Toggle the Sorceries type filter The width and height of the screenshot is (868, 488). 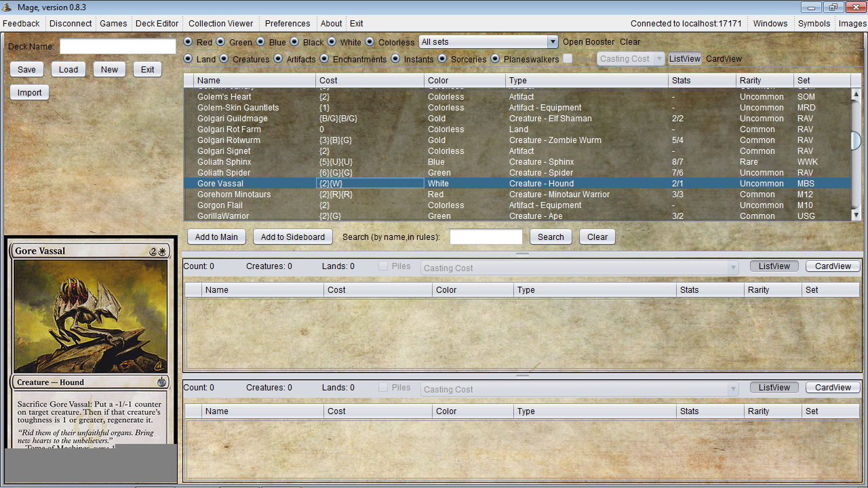tap(442, 59)
